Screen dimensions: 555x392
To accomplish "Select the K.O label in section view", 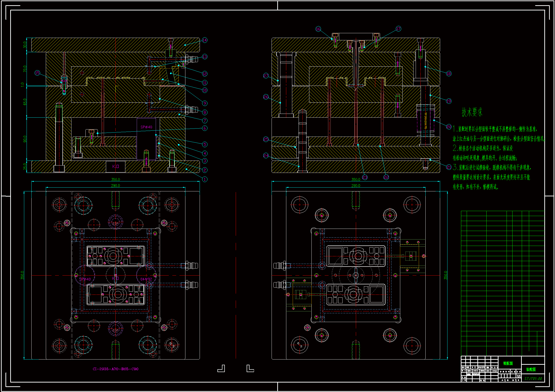I will pyautogui.click(x=116, y=166).
